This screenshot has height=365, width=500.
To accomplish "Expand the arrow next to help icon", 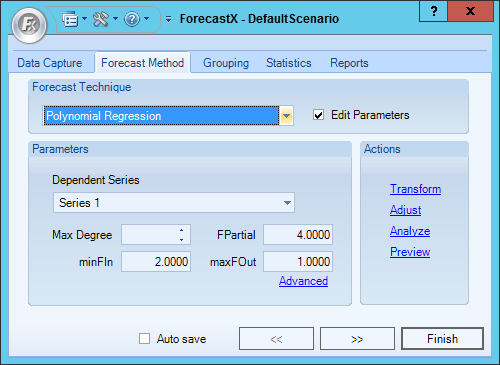I will pyautogui.click(x=146, y=19).
